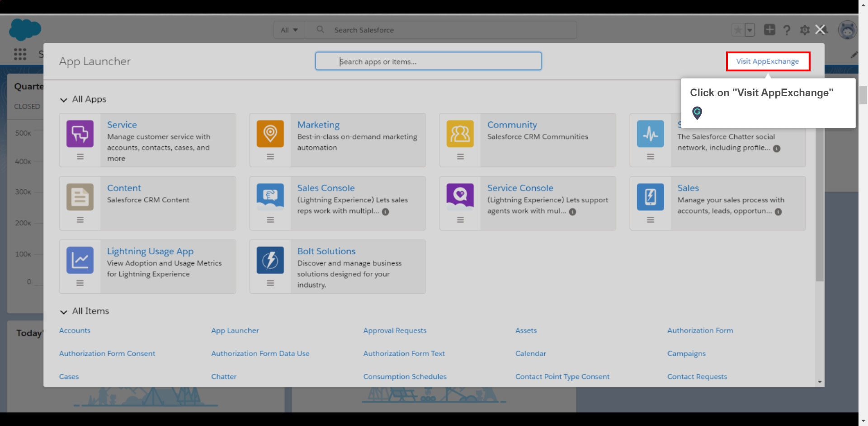Show more info for Service Console description

coord(573,212)
